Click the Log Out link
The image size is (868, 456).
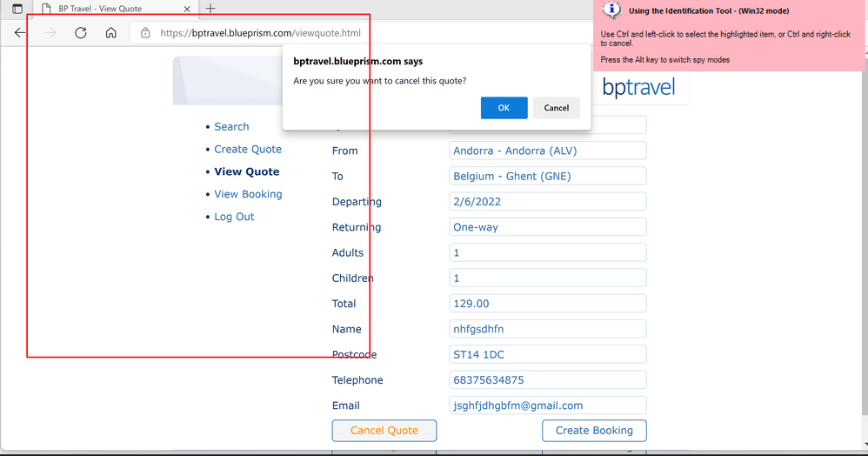[x=234, y=218]
